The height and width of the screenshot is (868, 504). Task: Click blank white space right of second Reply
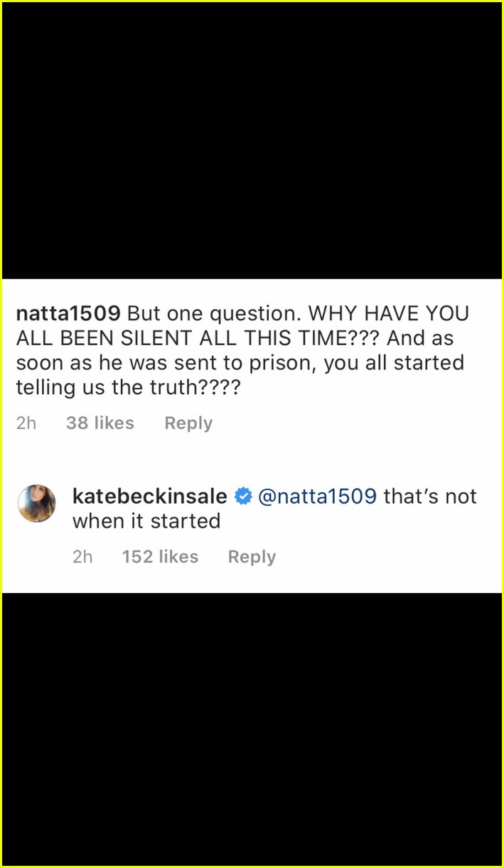[x=387, y=557]
